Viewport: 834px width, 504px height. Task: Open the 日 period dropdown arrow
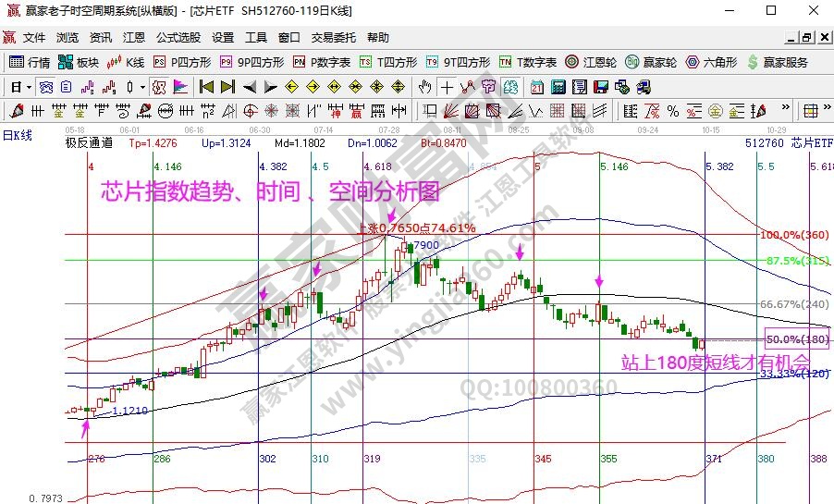coord(29,87)
